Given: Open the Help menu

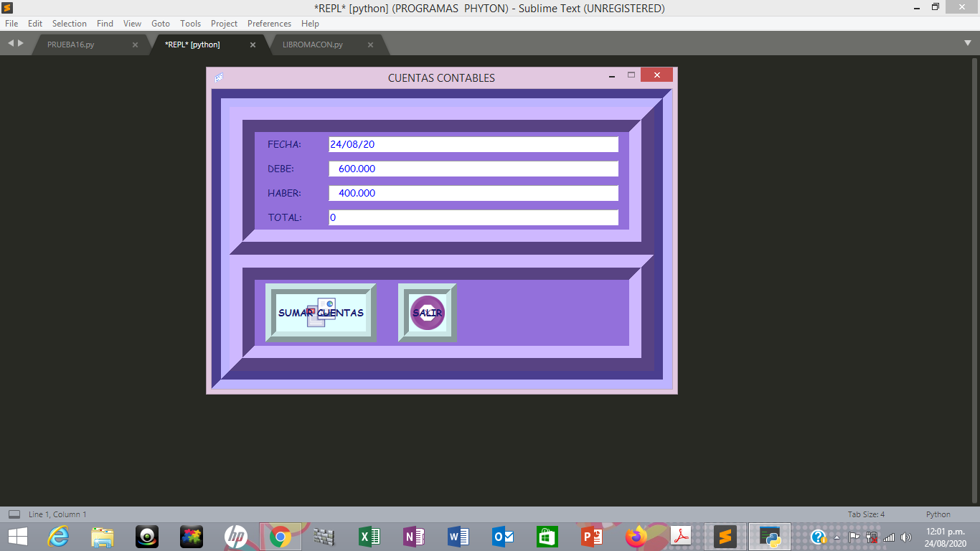Looking at the screenshot, I should pyautogui.click(x=310, y=24).
